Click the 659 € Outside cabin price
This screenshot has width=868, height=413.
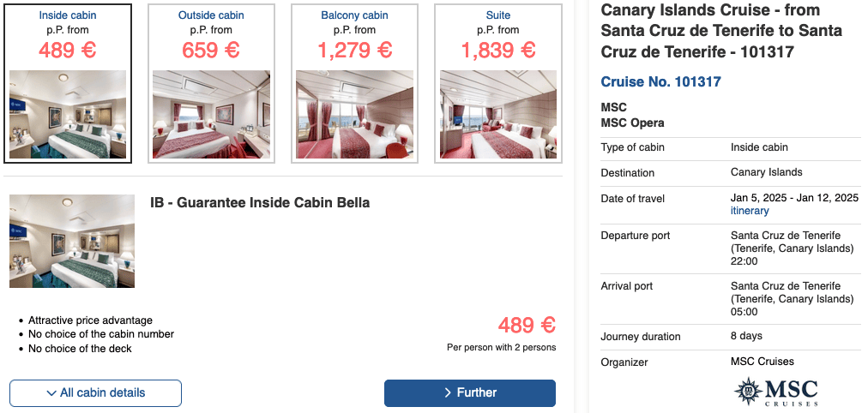click(x=210, y=50)
